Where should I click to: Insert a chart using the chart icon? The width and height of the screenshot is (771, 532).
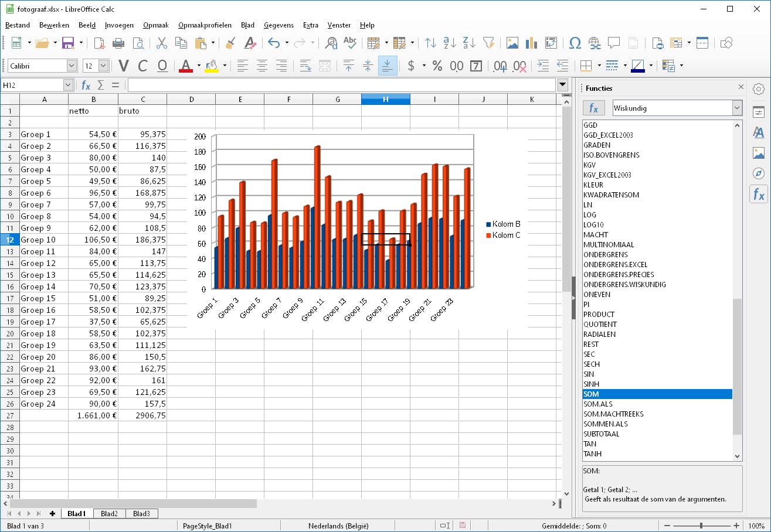(532, 43)
